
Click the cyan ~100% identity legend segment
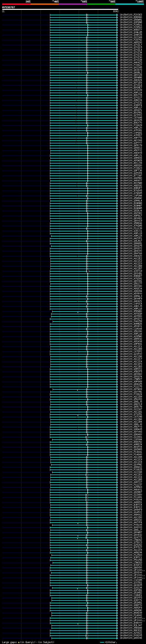tap(130, 4)
